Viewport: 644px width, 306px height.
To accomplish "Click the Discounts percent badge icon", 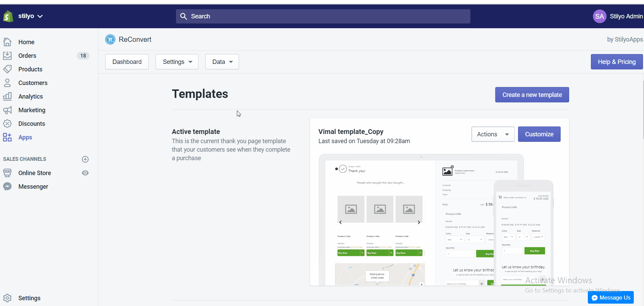I will (x=7, y=124).
